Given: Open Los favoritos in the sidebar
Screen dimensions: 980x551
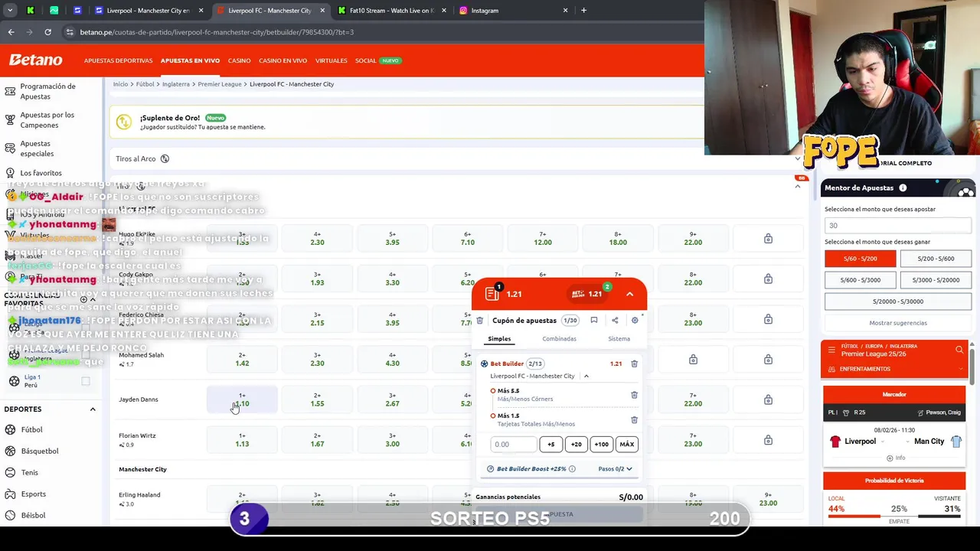Looking at the screenshot, I should 41,173.
